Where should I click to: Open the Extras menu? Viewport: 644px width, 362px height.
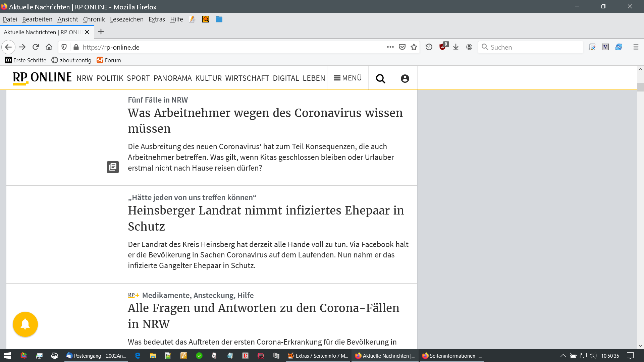click(x=157, y=19)
